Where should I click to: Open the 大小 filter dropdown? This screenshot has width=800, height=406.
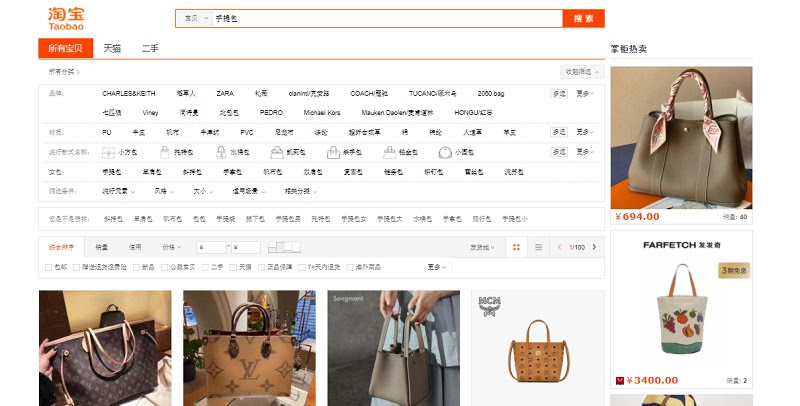pyautogui.click(x=203, y=191)
